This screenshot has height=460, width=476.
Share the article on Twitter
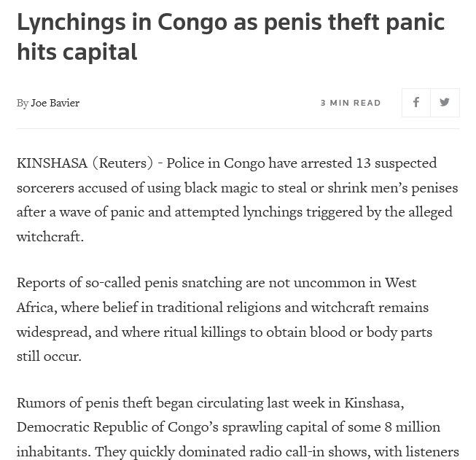[x=445, y=103]
